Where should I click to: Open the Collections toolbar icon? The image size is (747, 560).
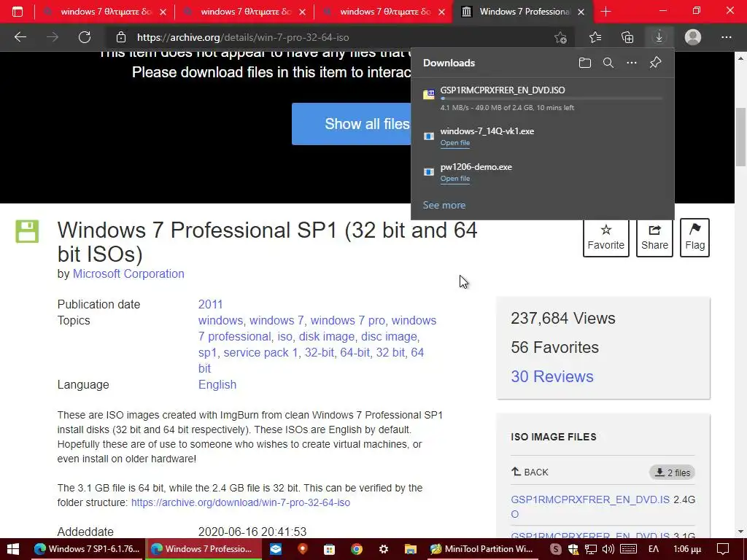627,37
